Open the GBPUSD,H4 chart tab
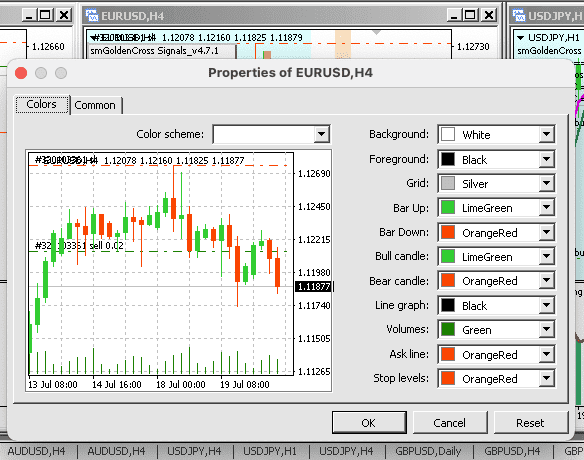This screenshot has width=584, height=460. [512, 451]
